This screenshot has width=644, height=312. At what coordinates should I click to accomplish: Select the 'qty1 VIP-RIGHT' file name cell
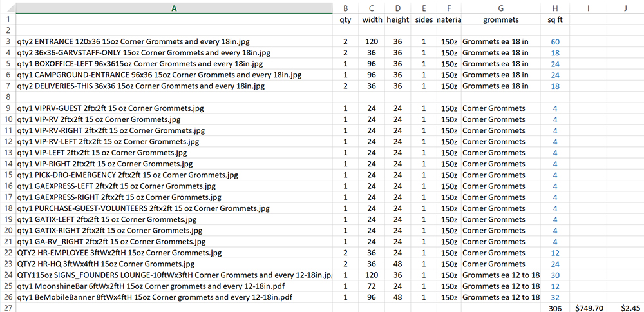tap(174, 164)
